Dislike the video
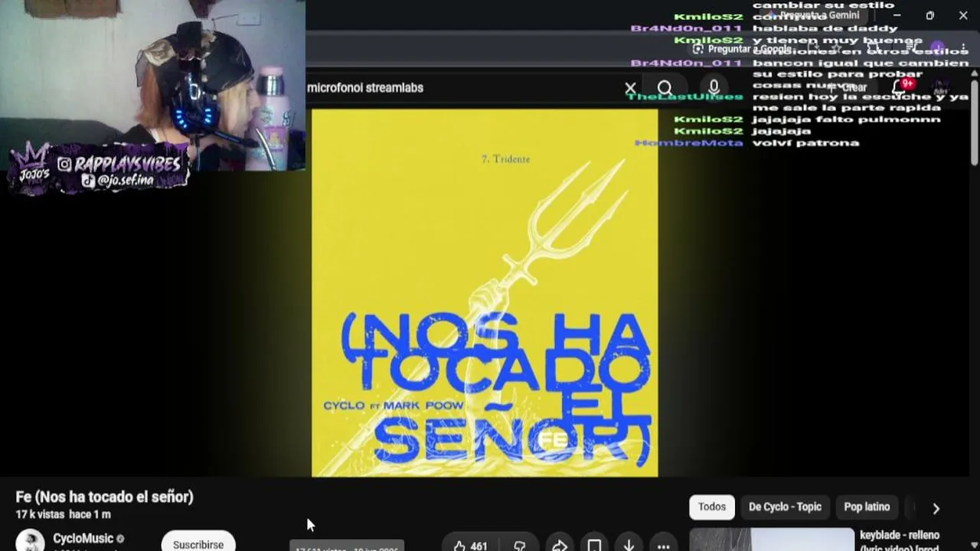Image resolution: width=980 pixels, height=551 pixels. click(520, 546)
